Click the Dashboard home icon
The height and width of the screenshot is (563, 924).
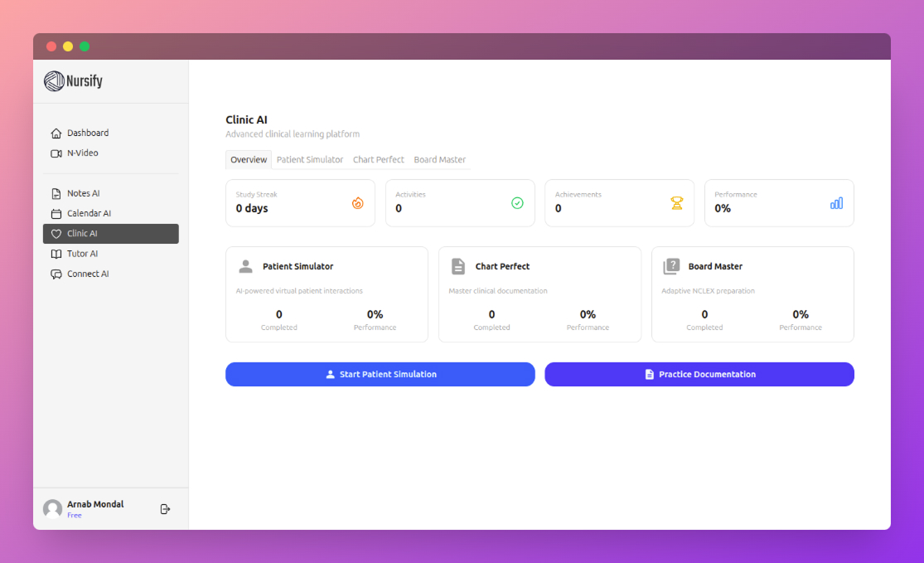pos(56,133)
